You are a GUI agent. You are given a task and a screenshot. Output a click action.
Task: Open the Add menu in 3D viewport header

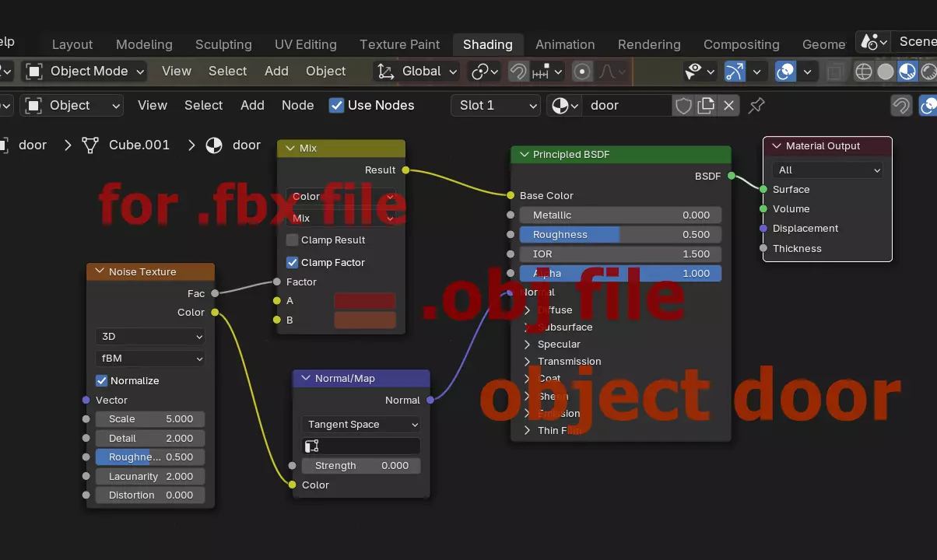point(276,72)
